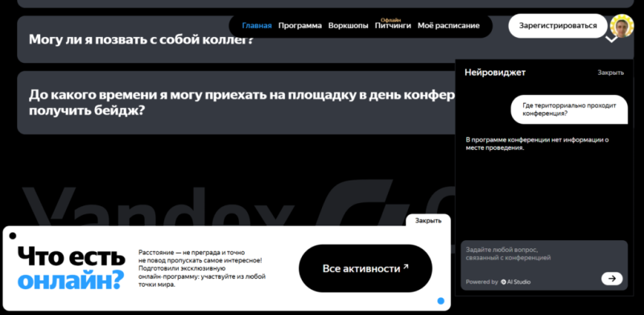Go to the Главная nav item
This screenshot has height=315, width=644.
coord(257,26)
